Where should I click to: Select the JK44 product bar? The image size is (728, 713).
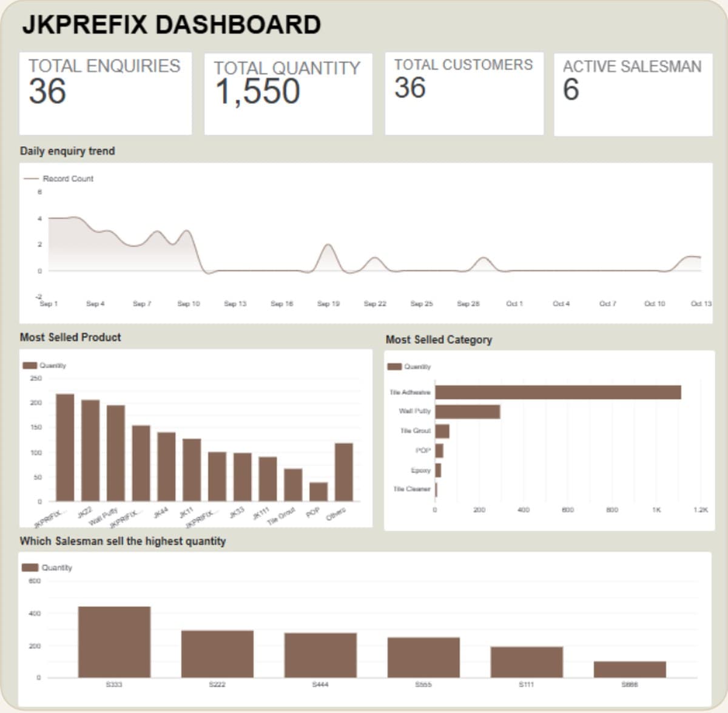(166, 467)
